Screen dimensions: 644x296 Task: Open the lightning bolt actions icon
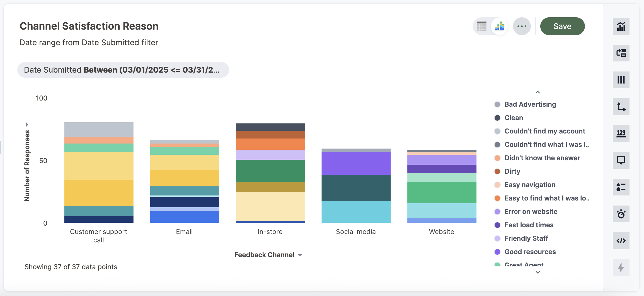coord(621,268)
